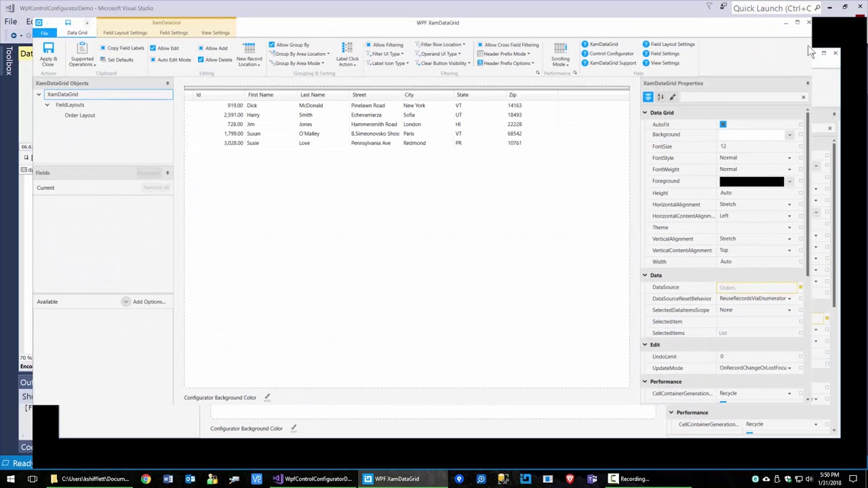Open Filter UI Type dropdown
This screenshot has width=868, height=488.
(x=385, y=54)
